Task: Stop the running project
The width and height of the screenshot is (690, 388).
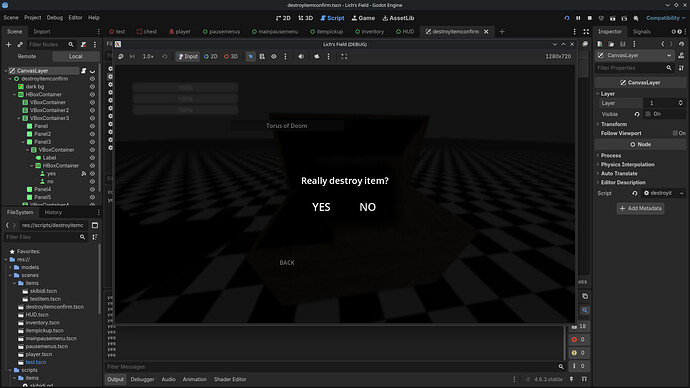Action: tap(590, 18)
